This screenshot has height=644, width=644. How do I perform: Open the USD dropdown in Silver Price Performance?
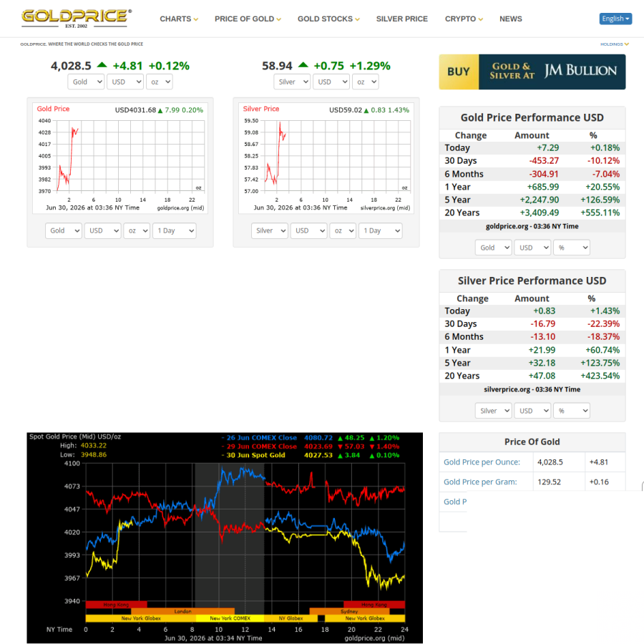pos(532,411)
